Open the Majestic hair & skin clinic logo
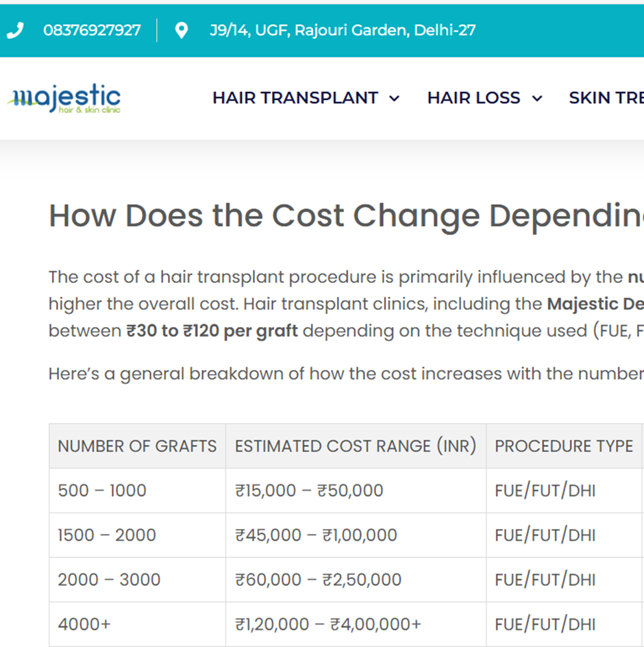The width and height of the screenshot is (644, 647). coord(64,99)
